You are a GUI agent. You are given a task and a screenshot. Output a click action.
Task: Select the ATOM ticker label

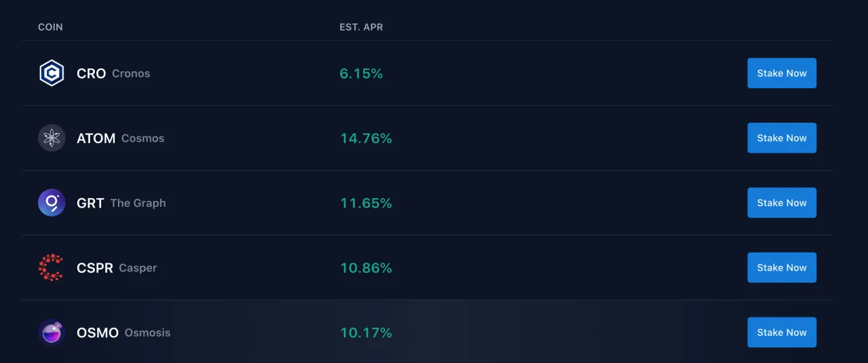(x=96, y=138)
